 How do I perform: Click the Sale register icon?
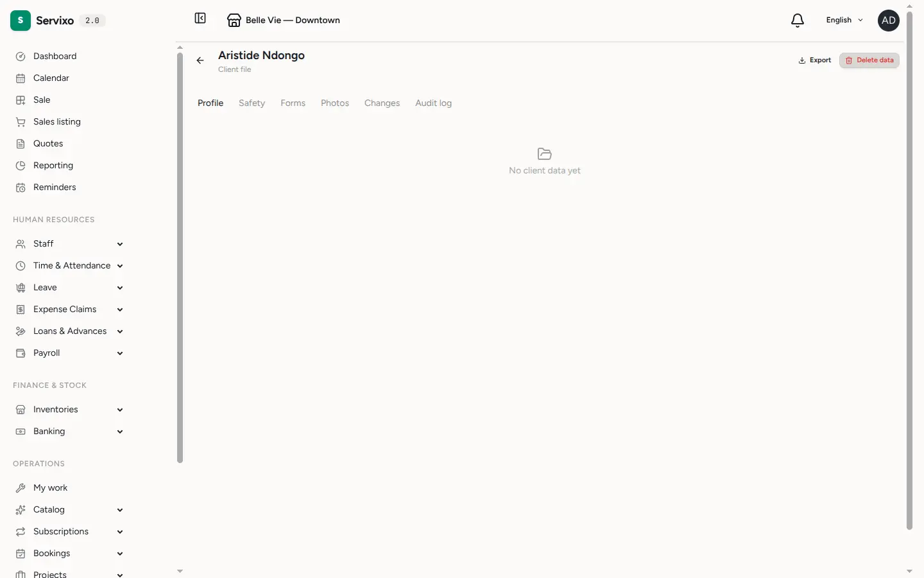tap(21, 100)
